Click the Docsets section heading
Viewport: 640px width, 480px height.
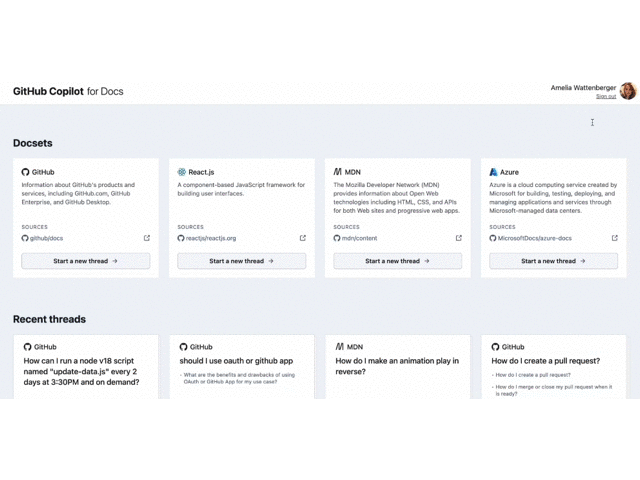point(33,143)
